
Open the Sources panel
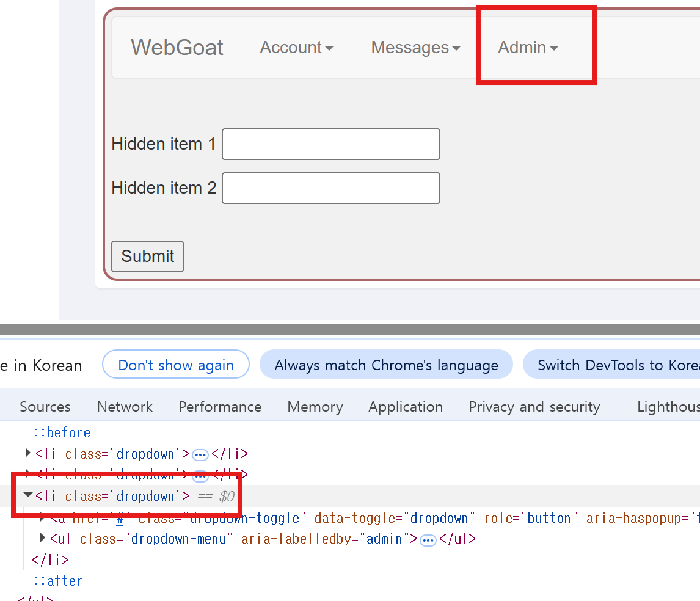[45, 406]
